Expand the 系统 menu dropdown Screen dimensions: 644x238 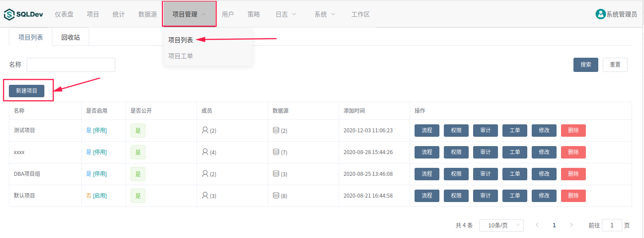325,14
